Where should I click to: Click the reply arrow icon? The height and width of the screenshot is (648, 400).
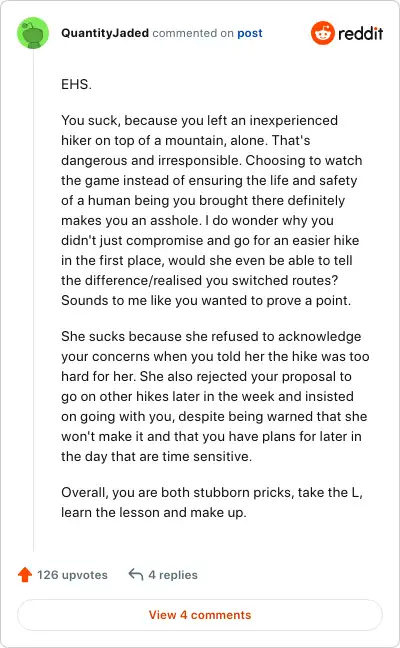point(136,574)
